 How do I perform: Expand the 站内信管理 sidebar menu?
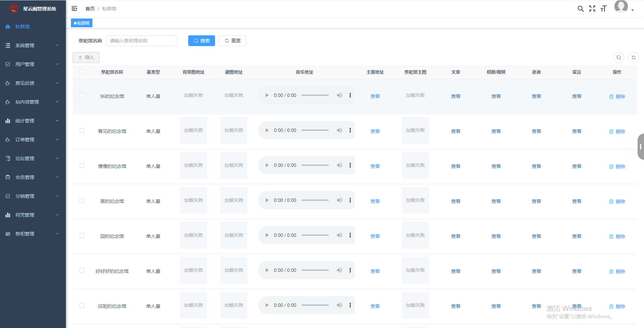33,102
